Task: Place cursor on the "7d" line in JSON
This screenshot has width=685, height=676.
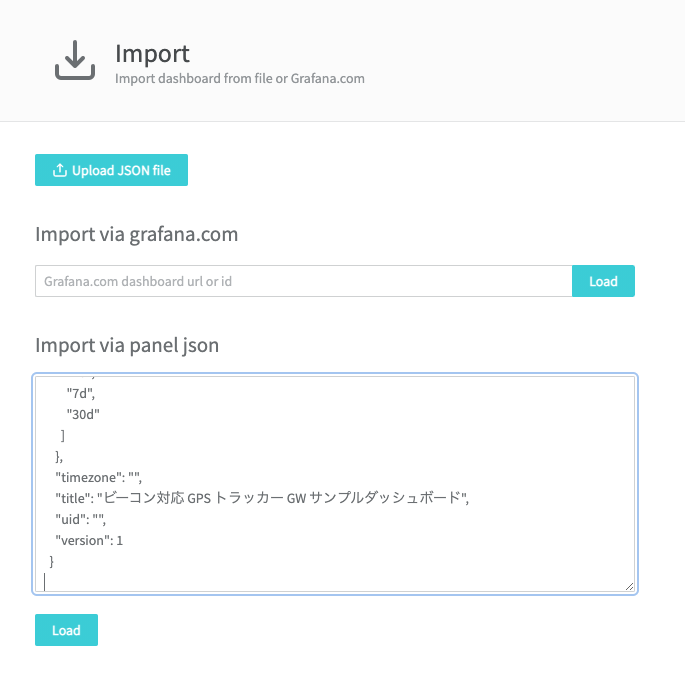Action: (x=81, y=393)
